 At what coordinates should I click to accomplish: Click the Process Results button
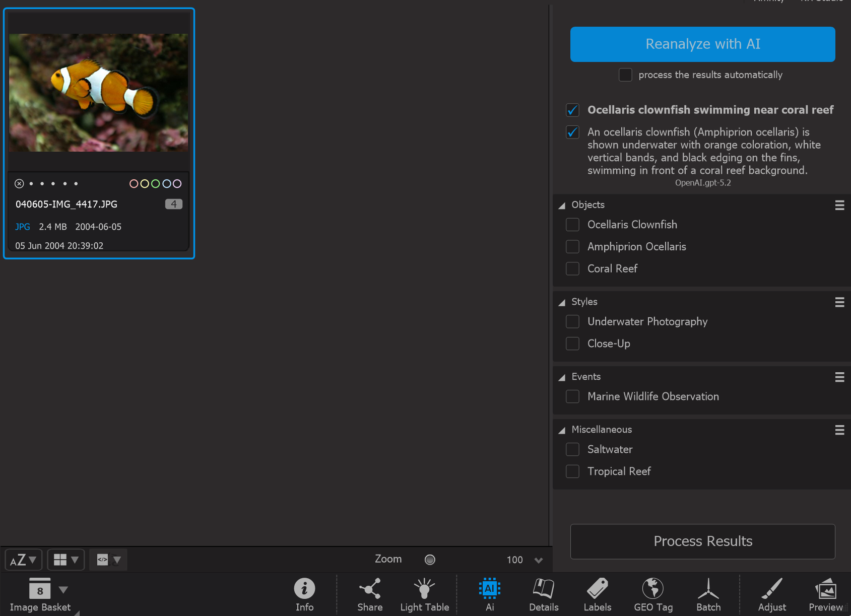[x=702, y=541]
